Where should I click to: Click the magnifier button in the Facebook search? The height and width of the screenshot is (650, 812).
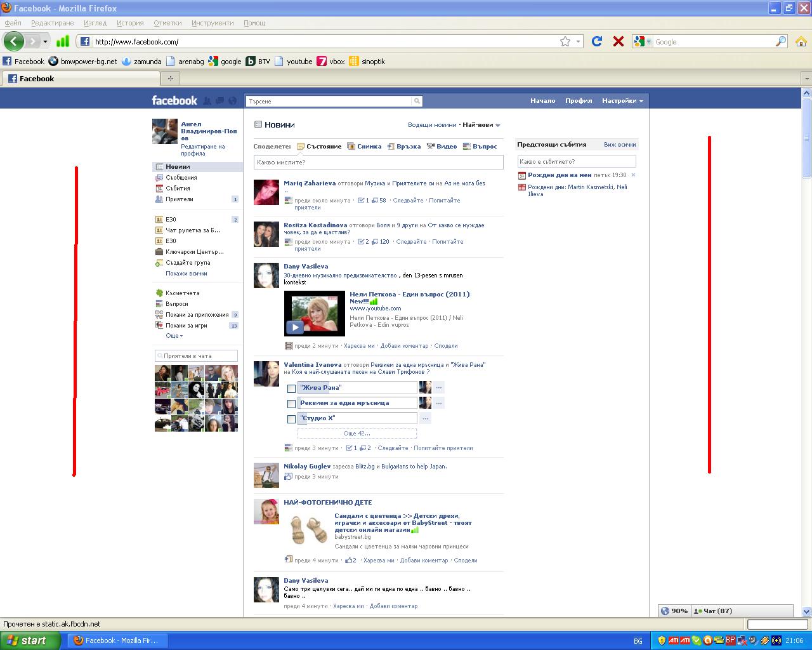pos(417,101)
